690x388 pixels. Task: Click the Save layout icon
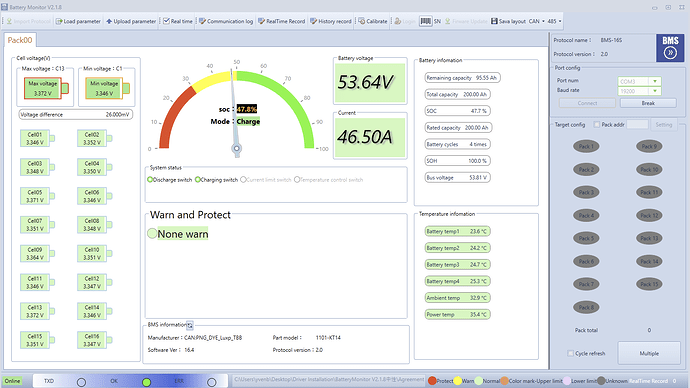coord(494,21)
